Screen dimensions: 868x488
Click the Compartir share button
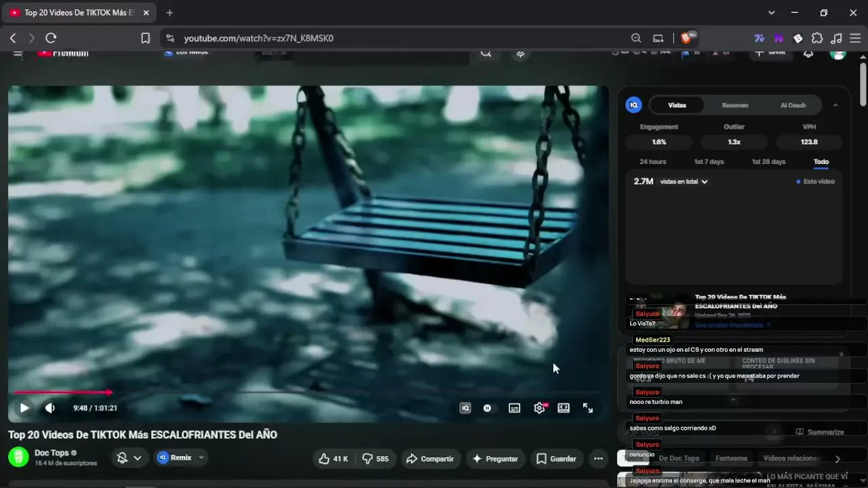click(x=430, y=459)
